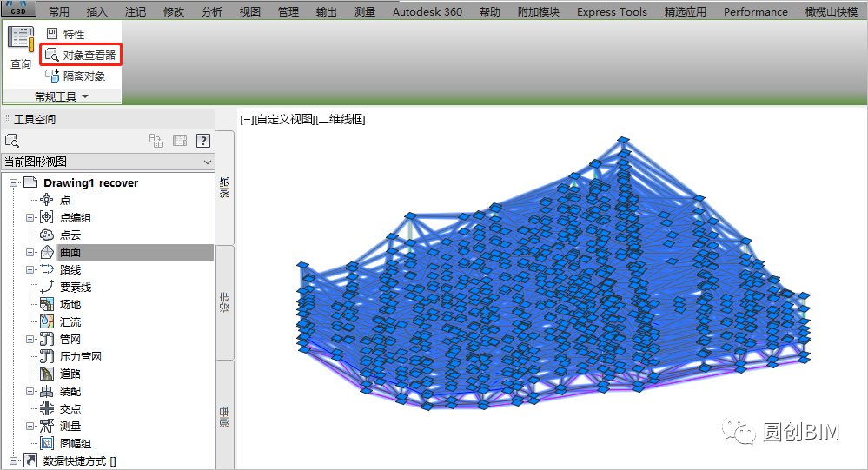
Task: Open the Express Tools ribbon tab
Action: 612,11
